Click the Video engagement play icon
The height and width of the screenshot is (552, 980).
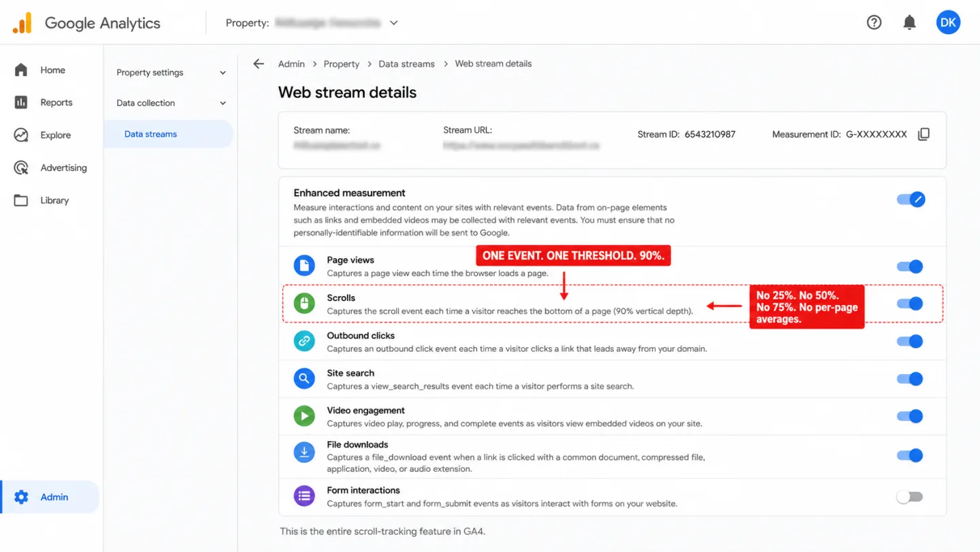pyautogui.click(x=304, y=416)
